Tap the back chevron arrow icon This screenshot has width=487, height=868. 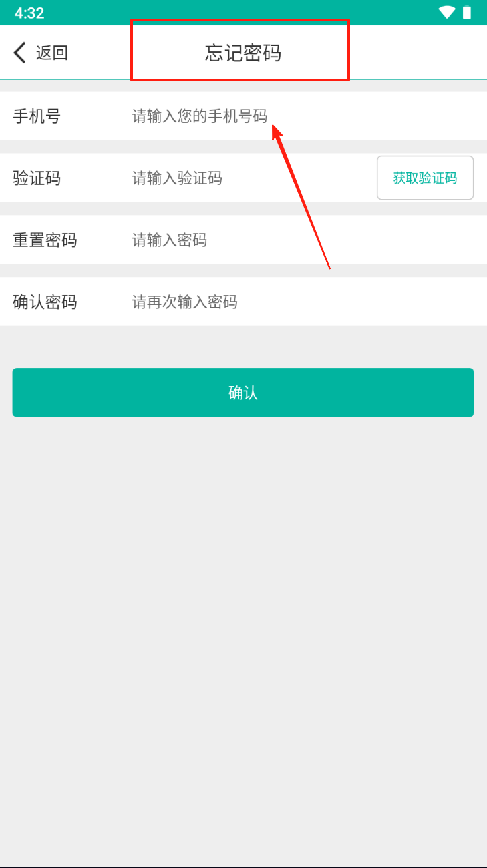point(19,53)
